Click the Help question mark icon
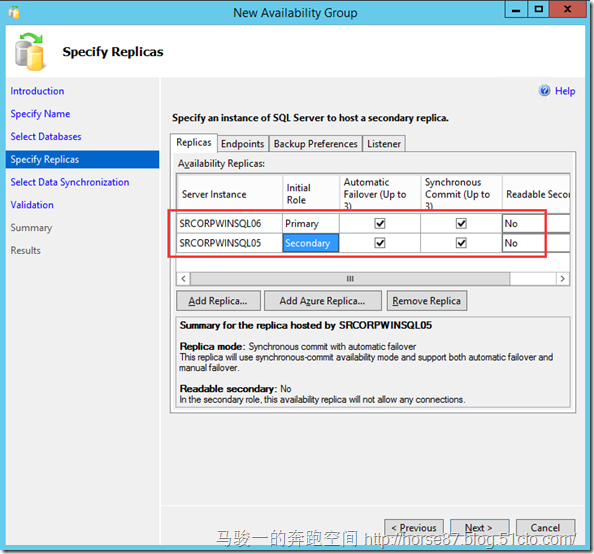The image size is (594, 554). [544, 91]
